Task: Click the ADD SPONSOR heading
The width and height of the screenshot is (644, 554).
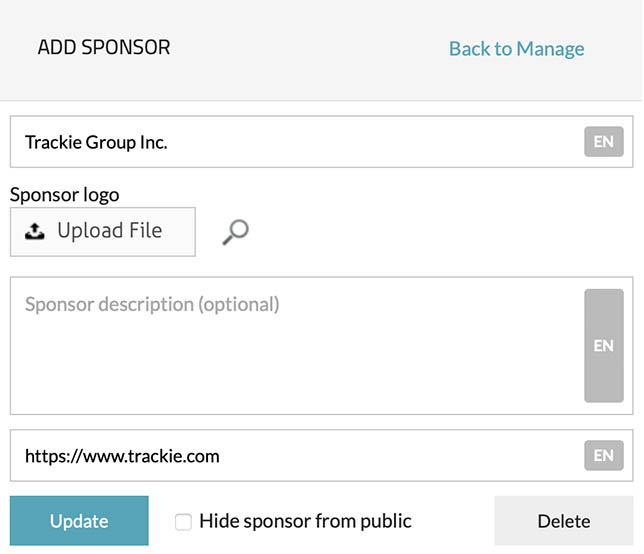Action: (104, 47)
